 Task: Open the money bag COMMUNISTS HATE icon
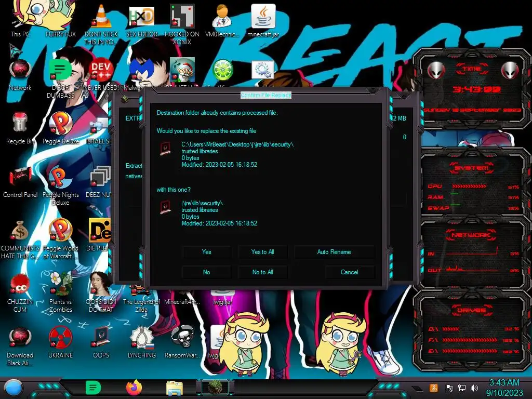point(20,230)
